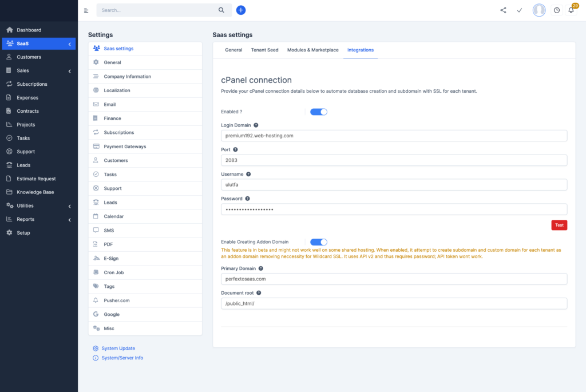Image resolution: width=586 pixels, height=392 pixels.
Task: Click the checkmark todo icon in header
Action: (x=520, y=10)
